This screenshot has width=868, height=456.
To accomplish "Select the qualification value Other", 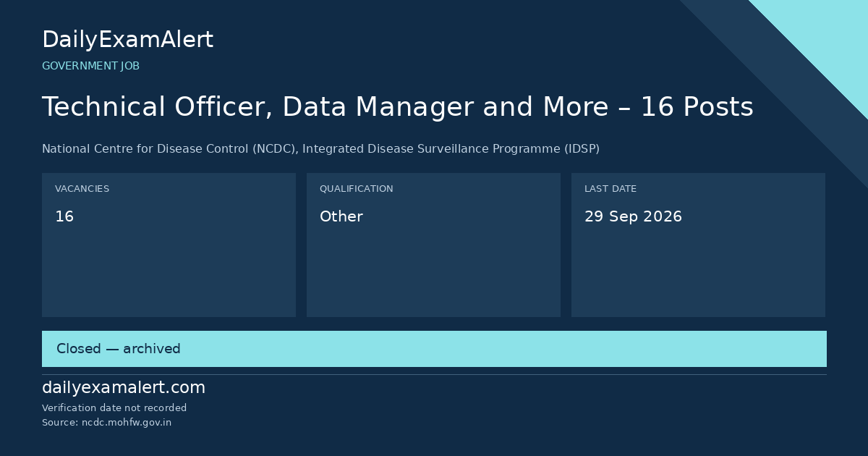I will (x=341, y=216).
